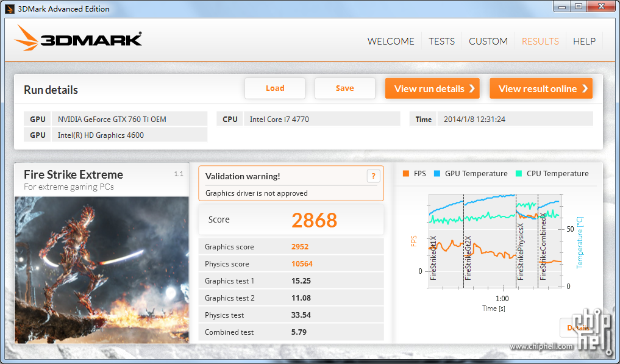Click the 3DMark title bar app icon
The height and width of the screenshot is (364, 620).
10,9
